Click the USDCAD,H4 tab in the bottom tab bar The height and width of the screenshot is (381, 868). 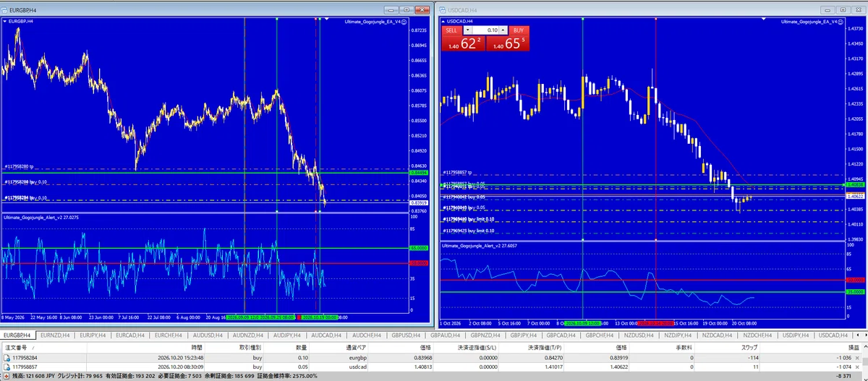[835, 335]
